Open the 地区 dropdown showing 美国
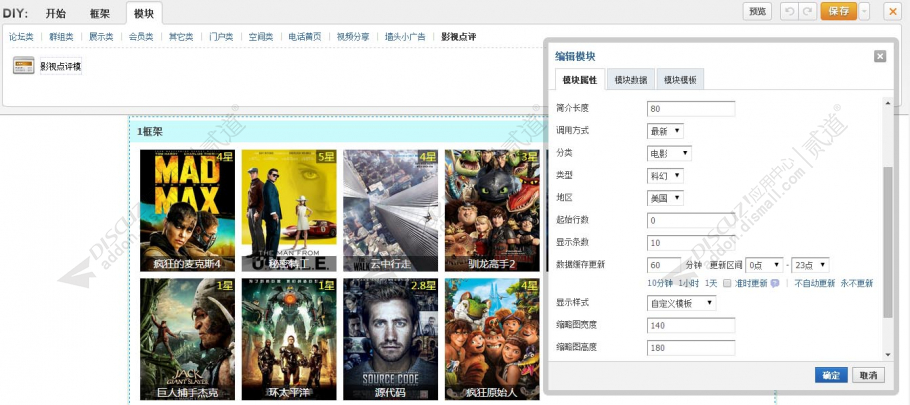 tap(665, 198)
